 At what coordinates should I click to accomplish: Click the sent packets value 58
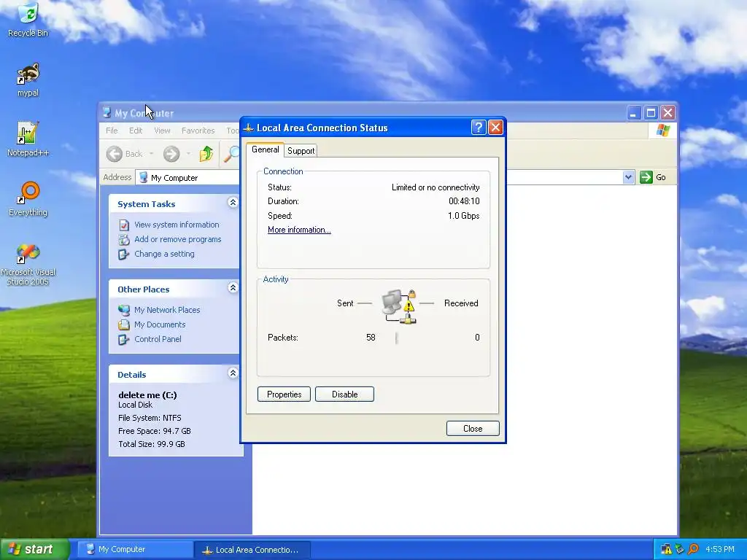[x=371, y=338]
